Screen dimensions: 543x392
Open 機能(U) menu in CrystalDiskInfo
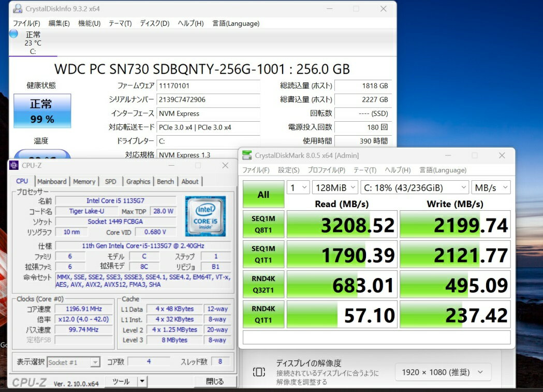(90, 23)
